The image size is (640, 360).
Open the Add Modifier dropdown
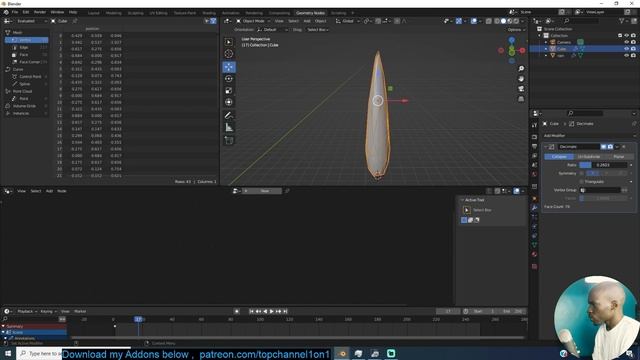tap(588, 136)
